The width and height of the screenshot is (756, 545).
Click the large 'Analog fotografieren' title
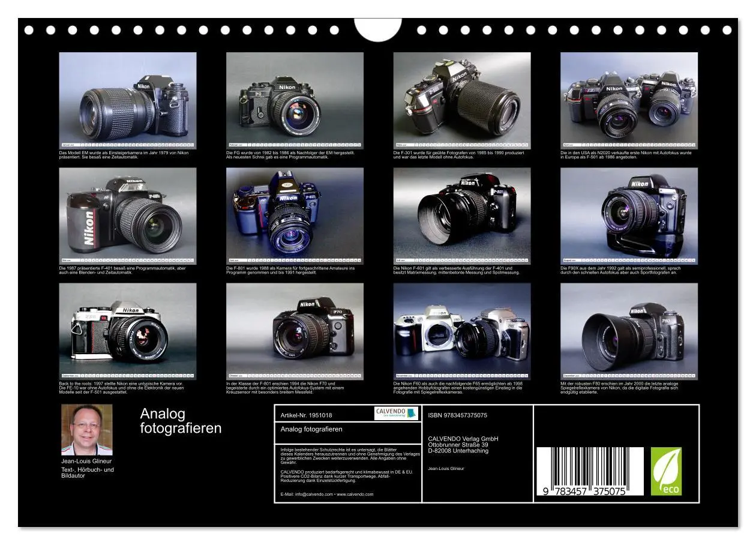pyautogui.click(x=181, y=421)
